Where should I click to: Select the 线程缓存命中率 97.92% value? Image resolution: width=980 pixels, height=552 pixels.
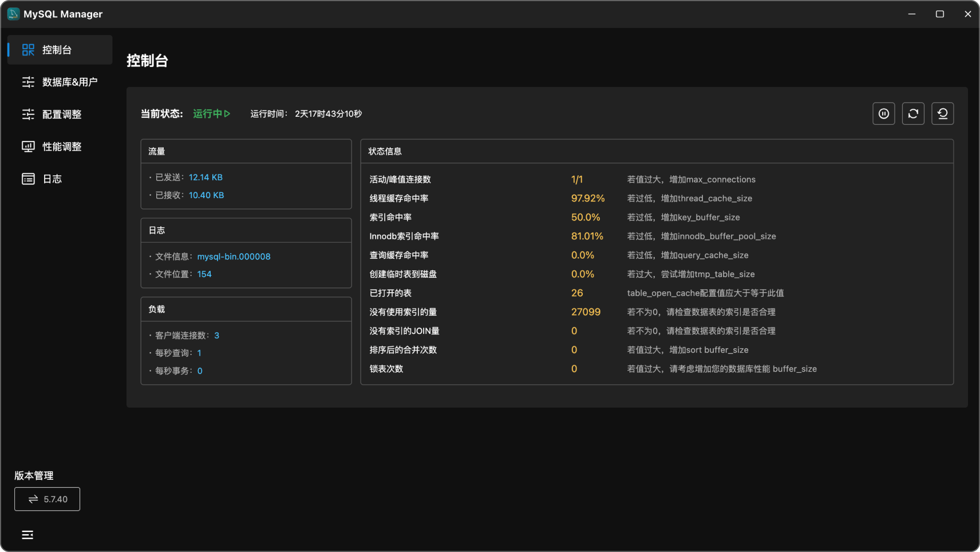(x=588, y=199)
